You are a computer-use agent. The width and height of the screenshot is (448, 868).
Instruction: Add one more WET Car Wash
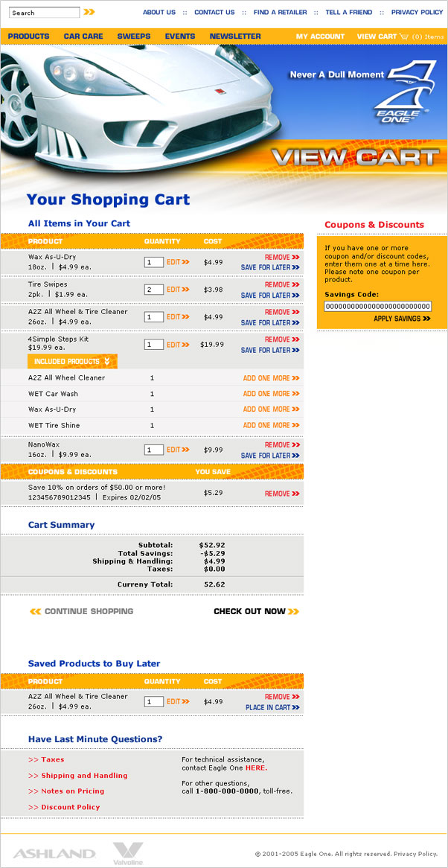(x=271, y=394)
